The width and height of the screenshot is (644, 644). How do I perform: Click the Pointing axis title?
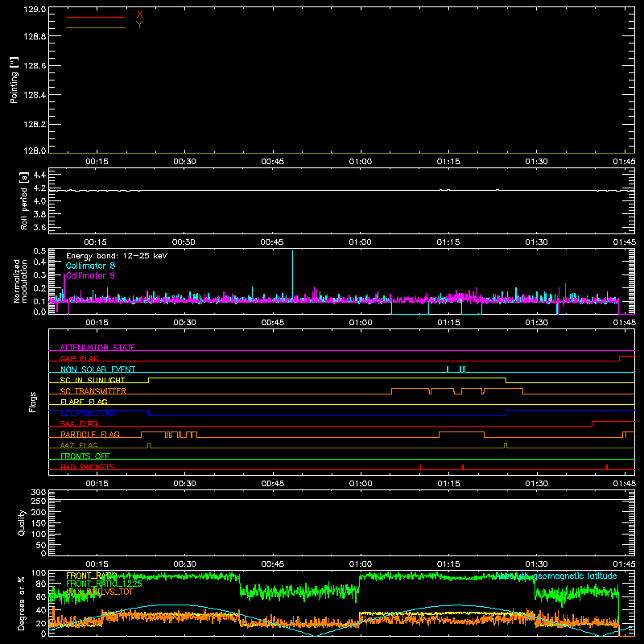pos(14,80)
